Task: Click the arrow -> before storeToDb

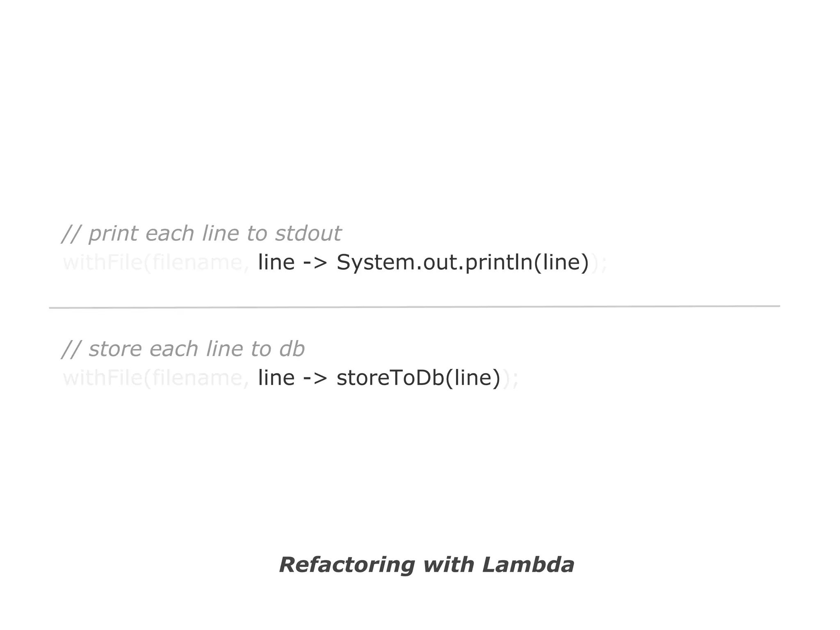Action: (x=315, y=379)
